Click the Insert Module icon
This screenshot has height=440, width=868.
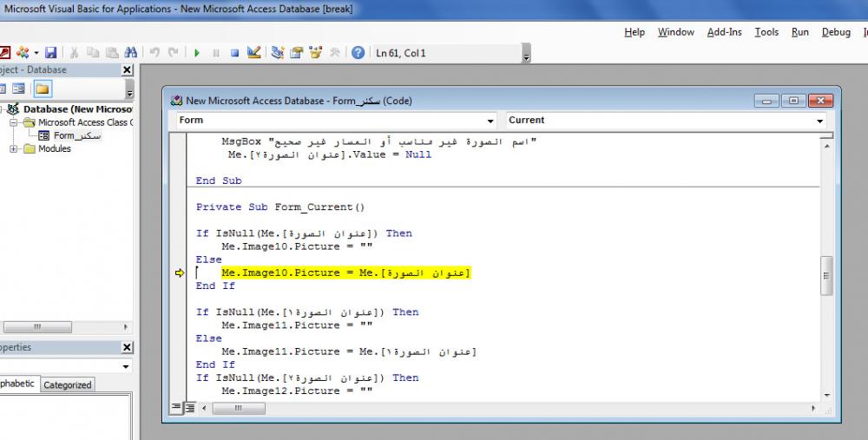[x=23, y=53]
